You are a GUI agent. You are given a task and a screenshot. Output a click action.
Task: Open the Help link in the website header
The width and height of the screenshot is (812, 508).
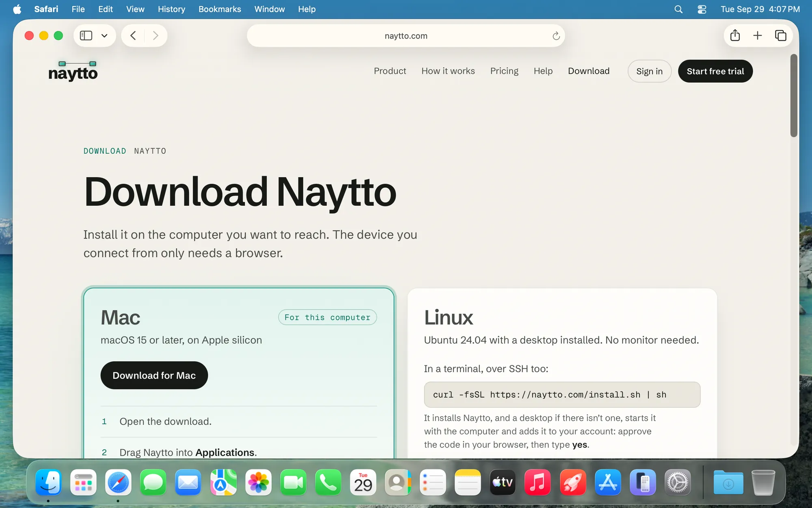pyautogui.click(x=543, y=71)
